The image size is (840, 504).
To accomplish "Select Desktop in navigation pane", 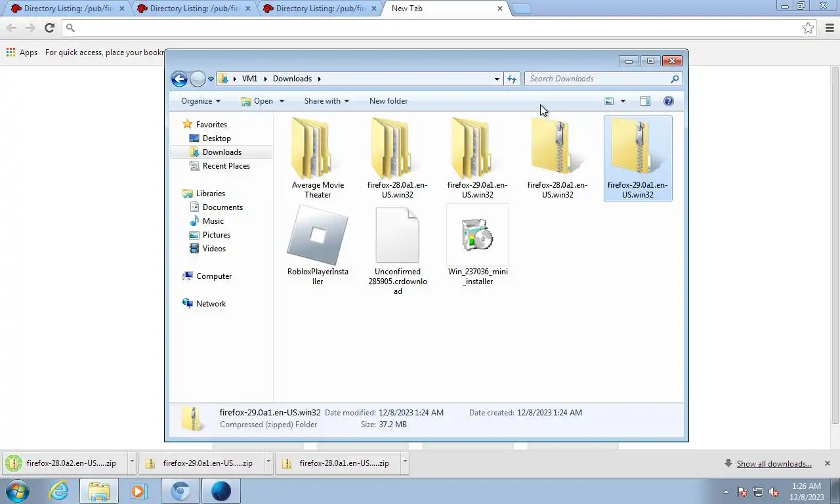I will (x=217, y=138).
